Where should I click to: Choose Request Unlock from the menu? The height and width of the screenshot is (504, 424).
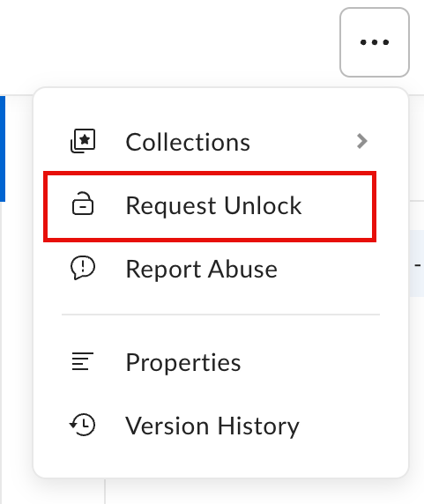210,206
